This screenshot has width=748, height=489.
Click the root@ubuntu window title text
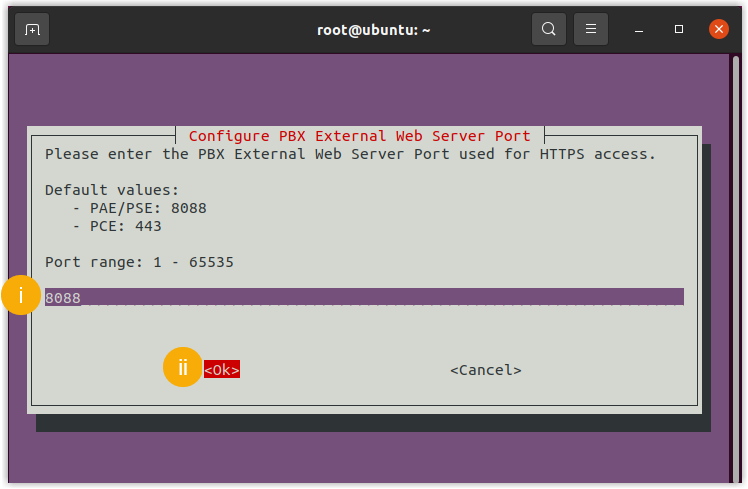(373, 29)
